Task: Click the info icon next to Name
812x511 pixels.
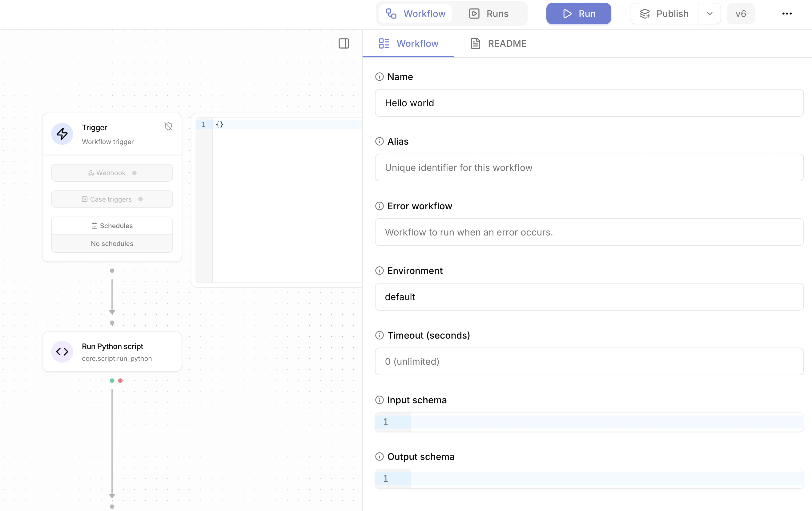Action: [x=379, y=77]
